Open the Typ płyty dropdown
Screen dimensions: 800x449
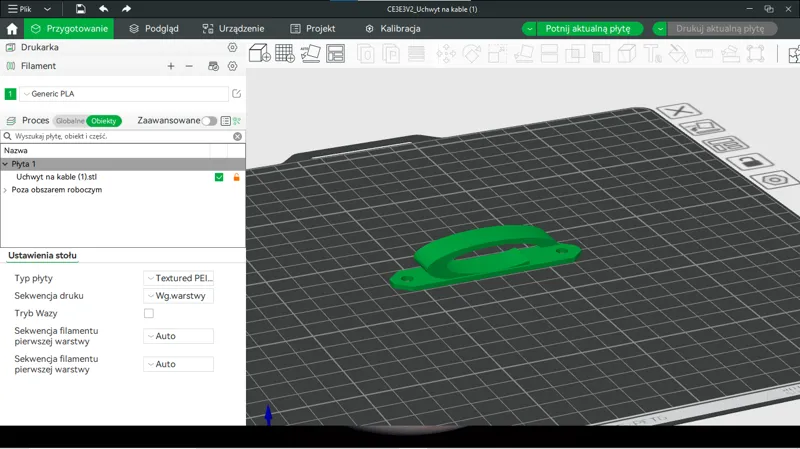pos(178,278)
